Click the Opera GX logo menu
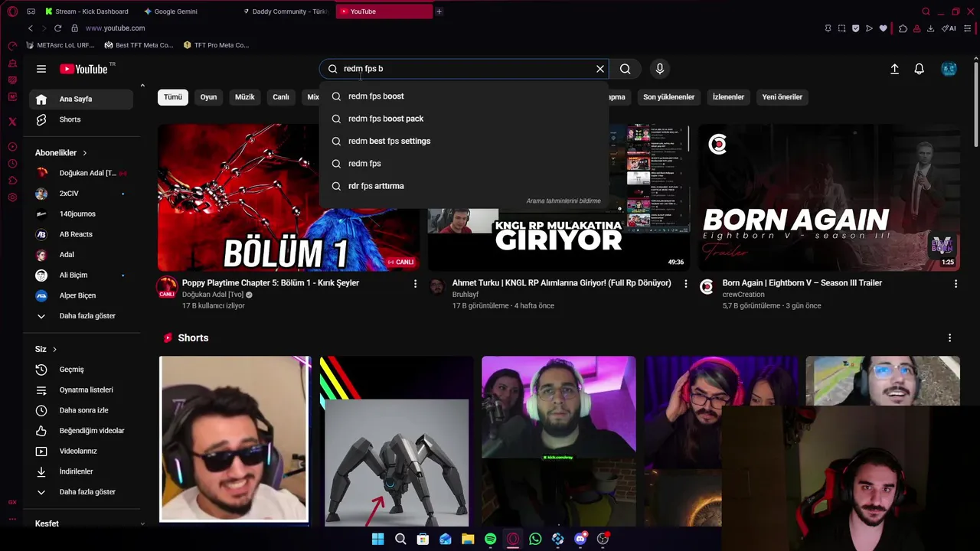Screen dimensions: 980x551 [12, 11]
